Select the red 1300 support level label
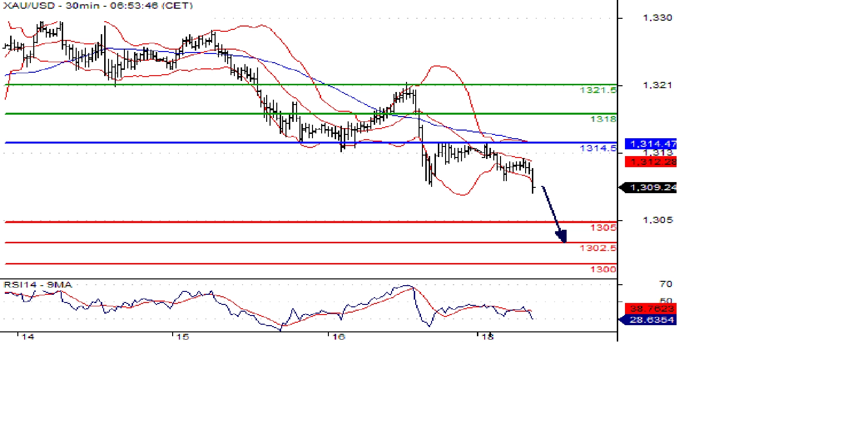The height and width of the screenshot is (421, 868). point(603,269)
